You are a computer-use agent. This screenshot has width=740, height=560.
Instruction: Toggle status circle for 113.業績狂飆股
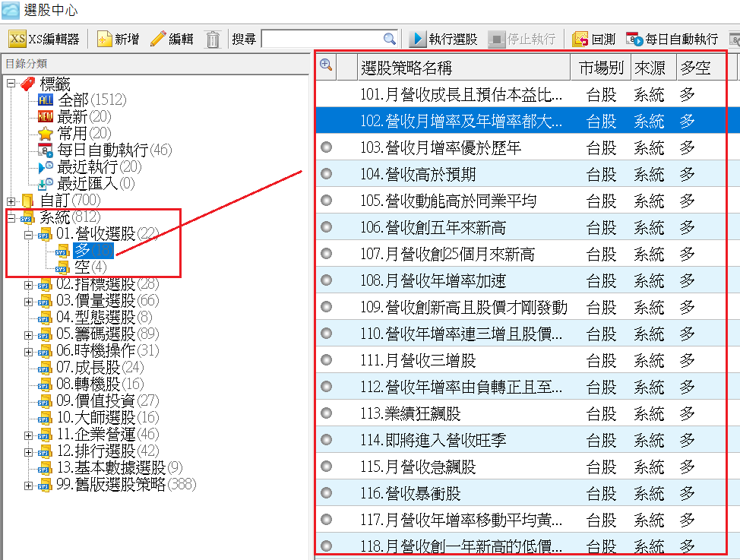point(327,413)
